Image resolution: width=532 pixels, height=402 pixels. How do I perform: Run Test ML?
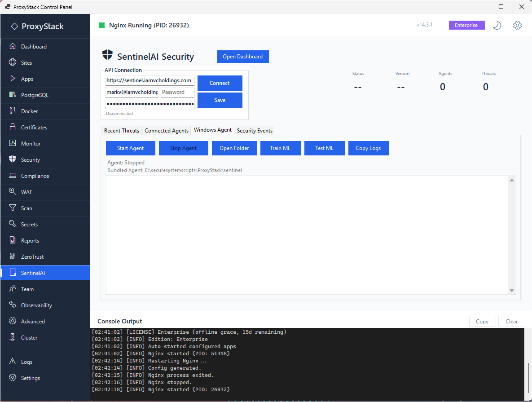pyautogui.click(x=324, y=148)
